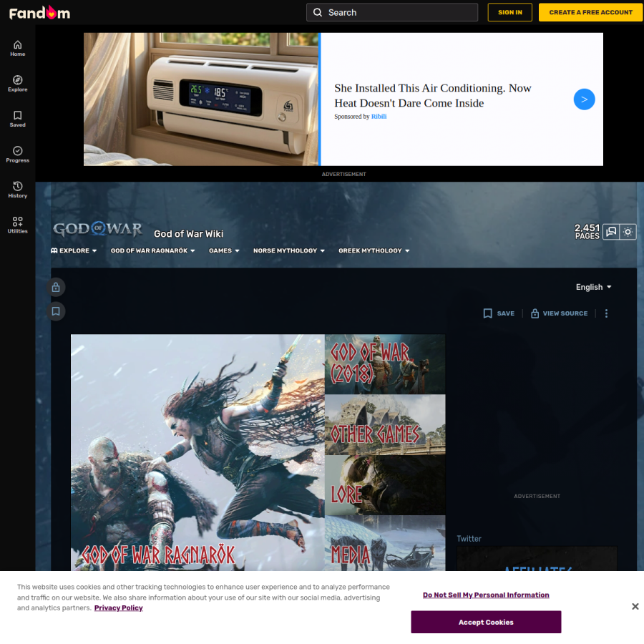
Task: Click Do Not Sell My Personal Information
Action: coord(486,595)
